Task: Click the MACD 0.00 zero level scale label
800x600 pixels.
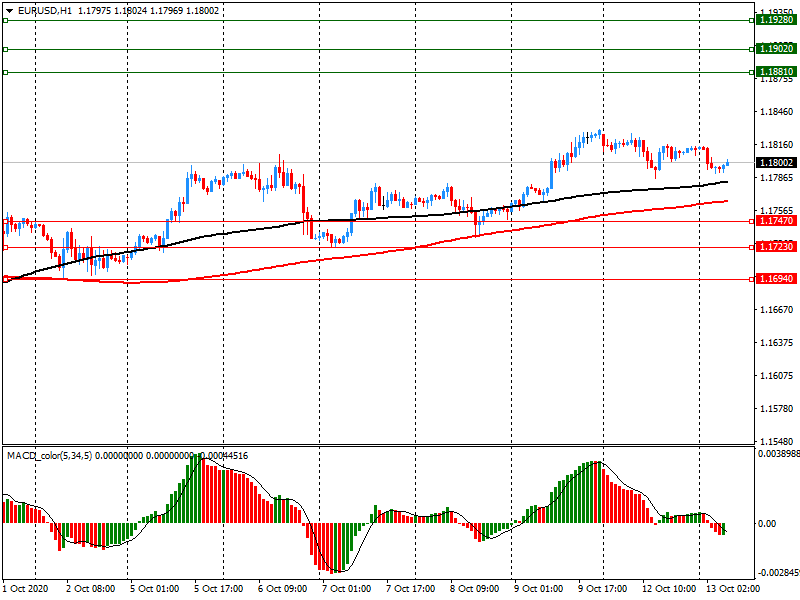Action: coord(769,524)
